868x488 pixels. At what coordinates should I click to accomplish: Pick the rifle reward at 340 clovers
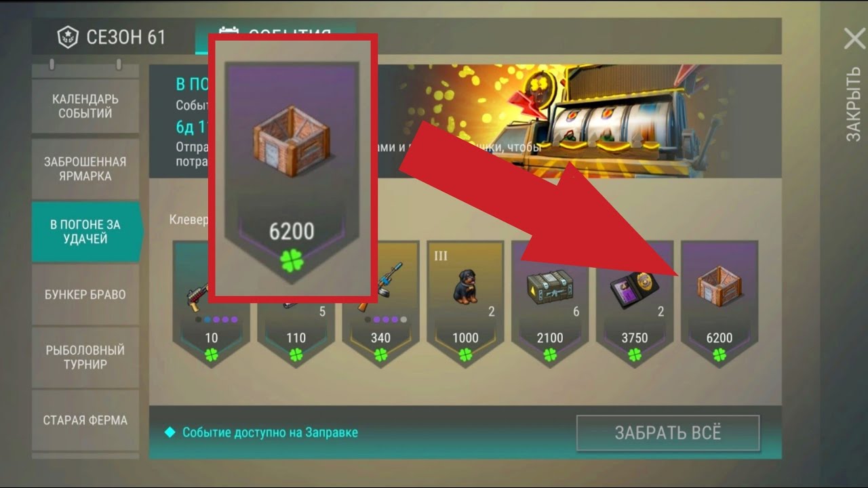(380, 303)
